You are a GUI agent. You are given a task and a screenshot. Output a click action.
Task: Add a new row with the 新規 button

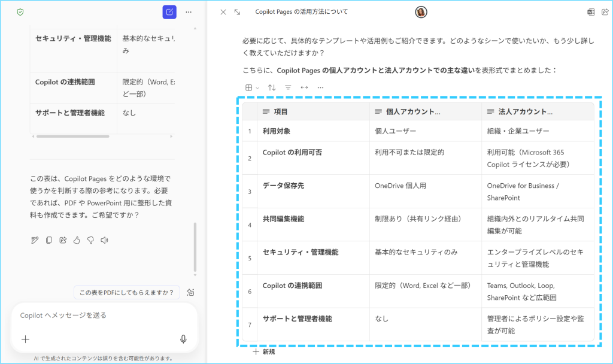click(264, 352)
